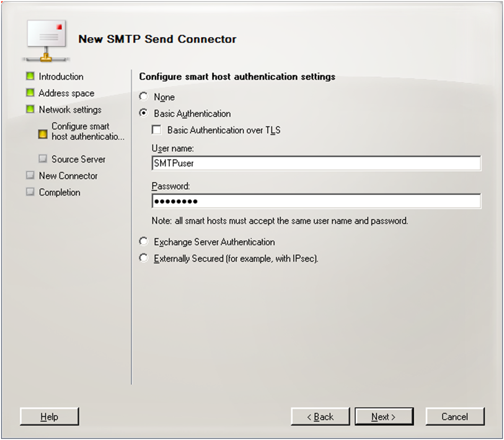The height and width of the screenshot is (440, 504).
Task: Click the green status square beside Introduction
Action: coord(30,76)
